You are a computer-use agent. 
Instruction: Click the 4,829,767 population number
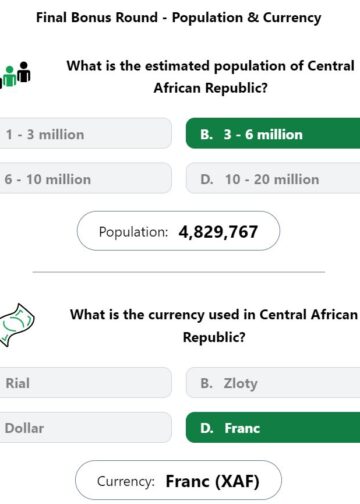pos(218,232)
